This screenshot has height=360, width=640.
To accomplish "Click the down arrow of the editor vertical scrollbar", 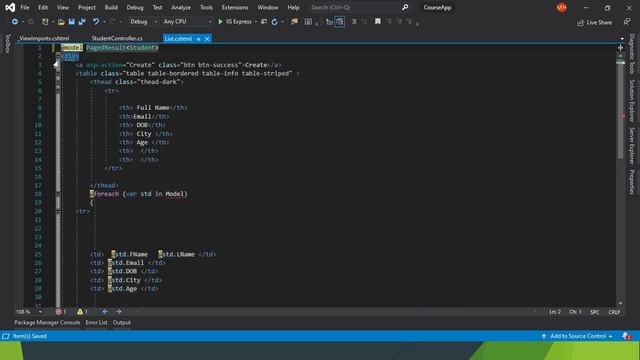I will (x=620, y=303).
